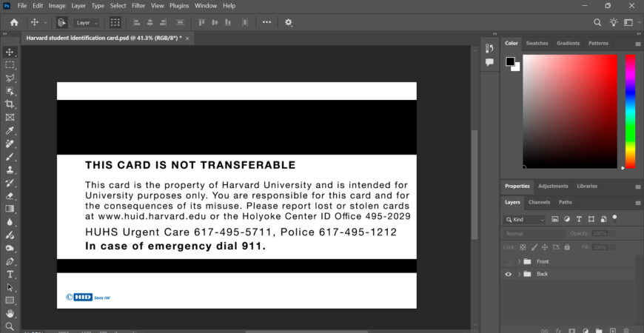Screen dimensions: 644x333
Task: Hide the Back layer group
Action: (508, 274)
